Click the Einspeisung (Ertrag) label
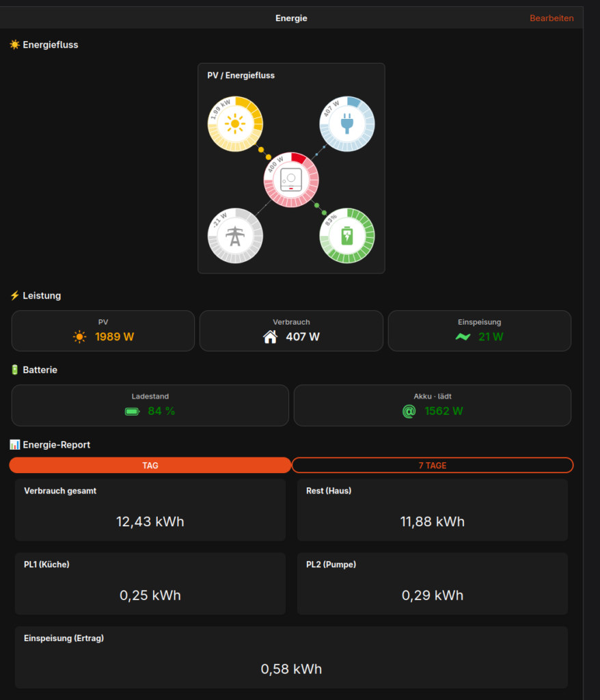This screenshot has width=600, height=700. click(x=64, y=638)
